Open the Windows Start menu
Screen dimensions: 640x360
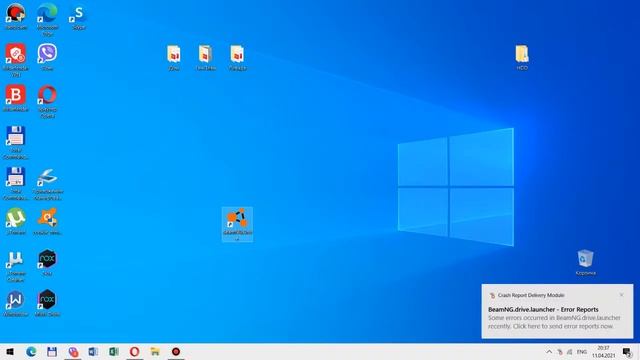pyautogui.click(x=10, y=351)
